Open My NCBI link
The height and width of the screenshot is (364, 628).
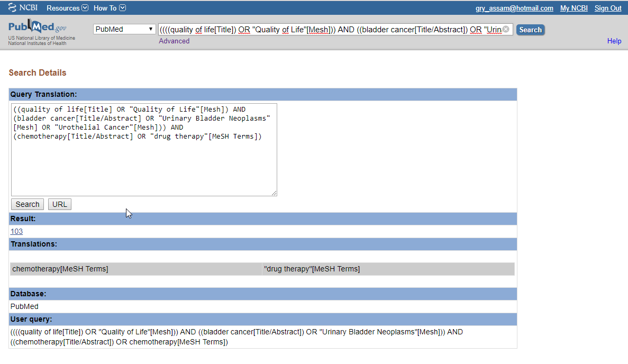[574, 8]
